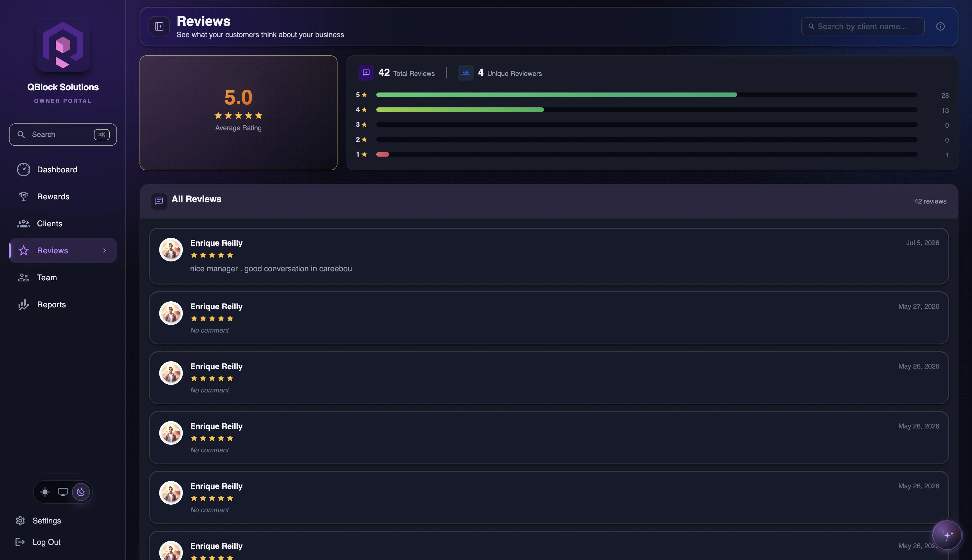The height and width of the screenshot is (560, 972).
Task: Click the Total Reviews chat icon
Action: [366, 73]
